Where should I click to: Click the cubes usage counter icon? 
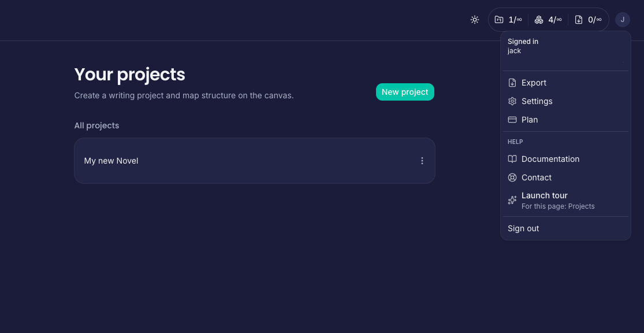tap(539, 20)
